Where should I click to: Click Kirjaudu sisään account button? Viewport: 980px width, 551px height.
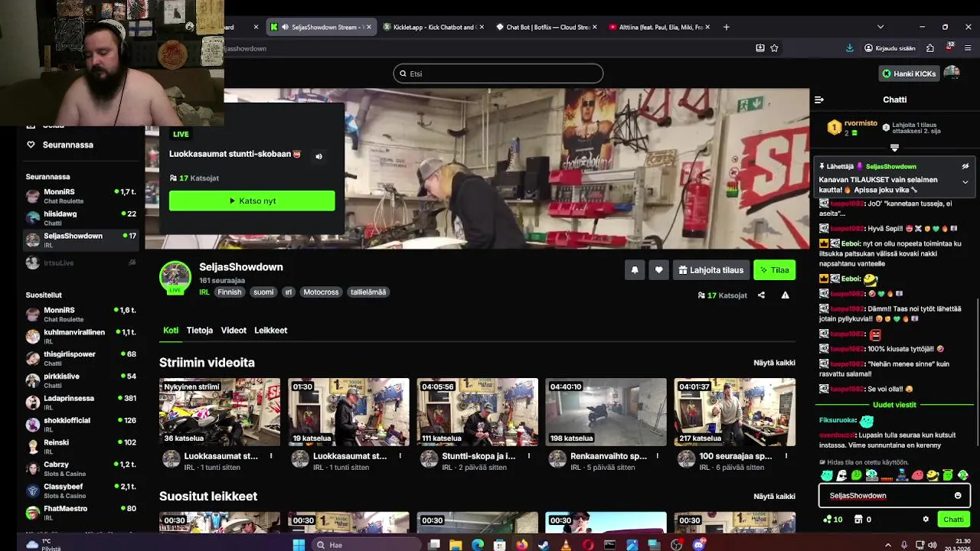point(890,48)
